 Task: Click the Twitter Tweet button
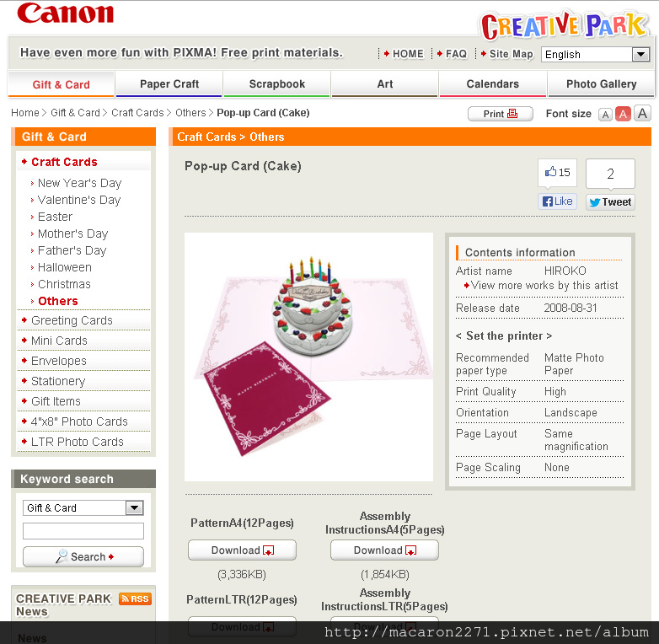(x=610, y=201)
